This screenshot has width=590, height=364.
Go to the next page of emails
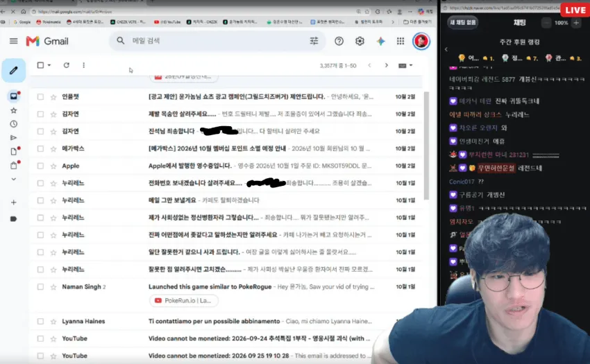[387, 65]
